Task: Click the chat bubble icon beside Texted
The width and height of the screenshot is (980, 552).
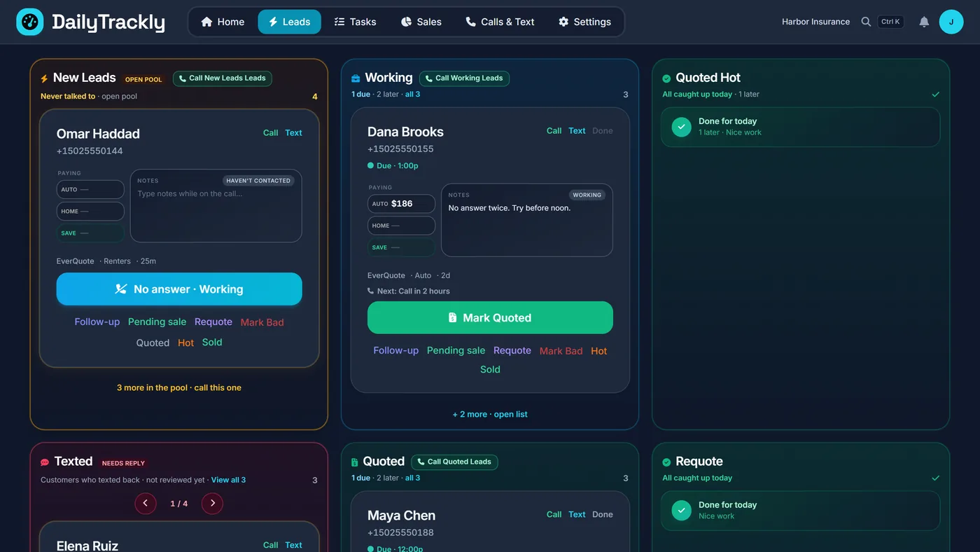Action: (x=45, y=462)
